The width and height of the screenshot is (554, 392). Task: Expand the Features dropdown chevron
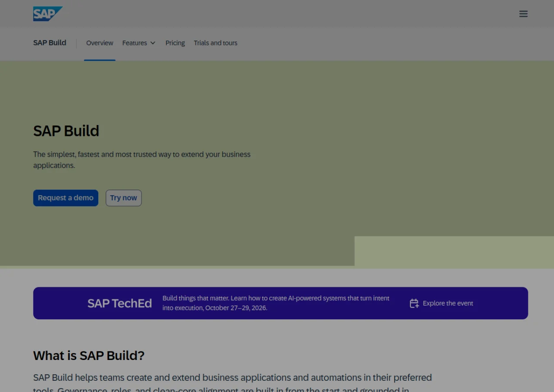pos(153,43)
